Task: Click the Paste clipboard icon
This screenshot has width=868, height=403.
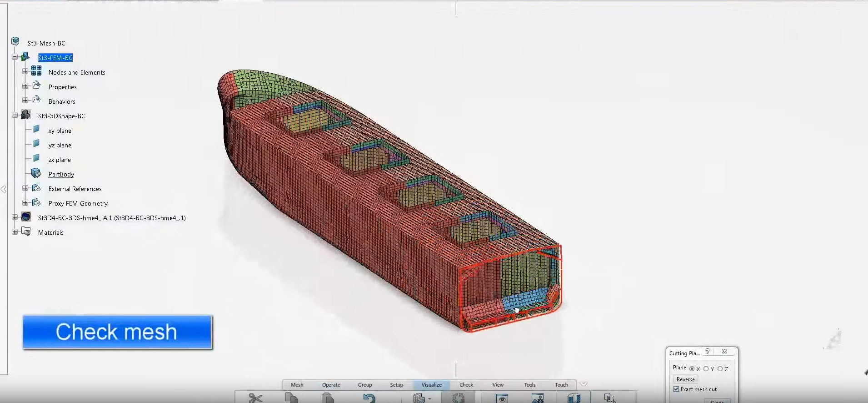Action: [x=327, y=398]
